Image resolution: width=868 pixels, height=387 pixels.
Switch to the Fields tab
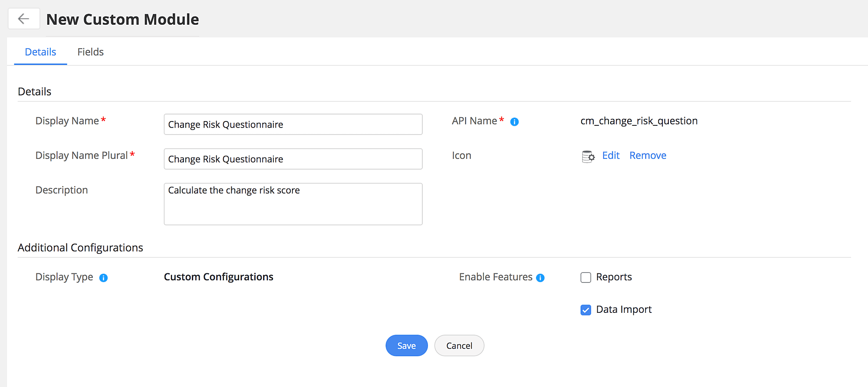[90, 52]
